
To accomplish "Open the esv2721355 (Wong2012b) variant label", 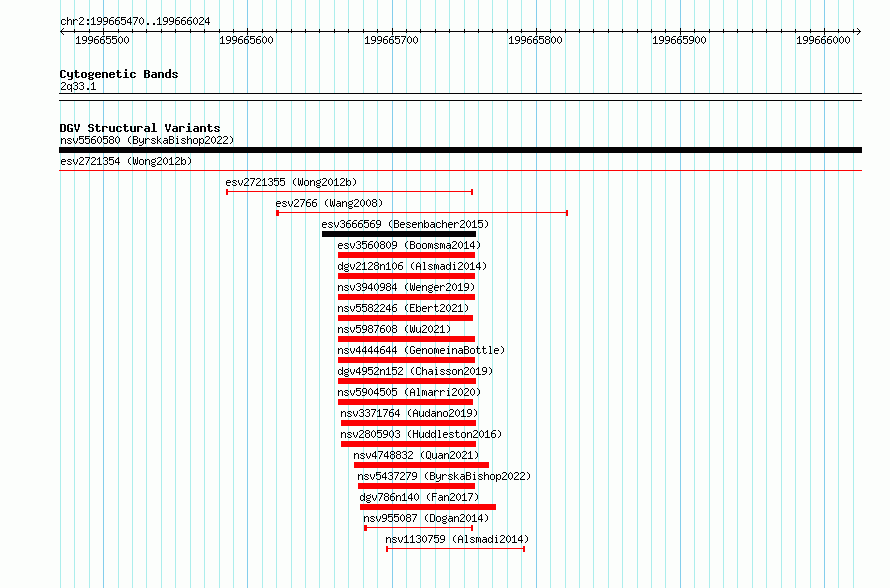I will tap(291, 182).
